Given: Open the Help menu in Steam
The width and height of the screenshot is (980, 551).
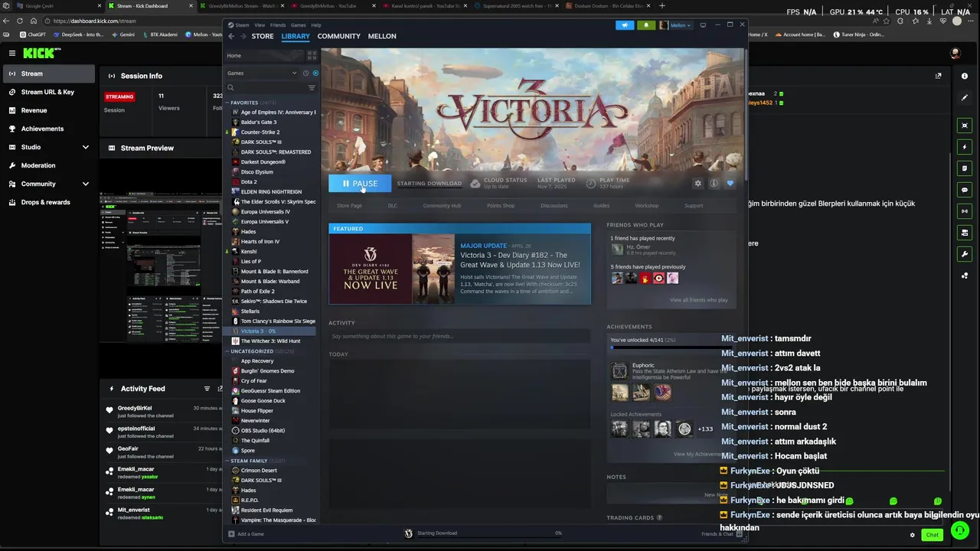Looking at the screenshot, I should point(316,25).
